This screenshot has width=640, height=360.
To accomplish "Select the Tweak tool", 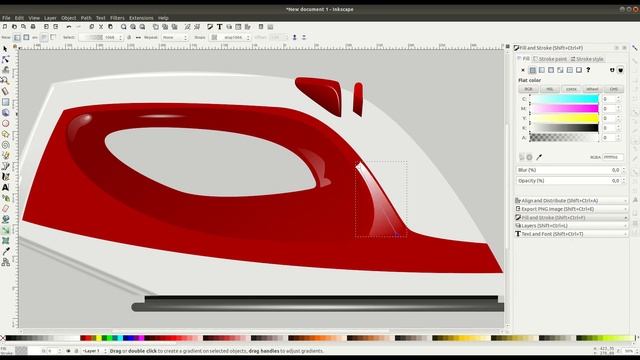I will click(x=5, y=70).
